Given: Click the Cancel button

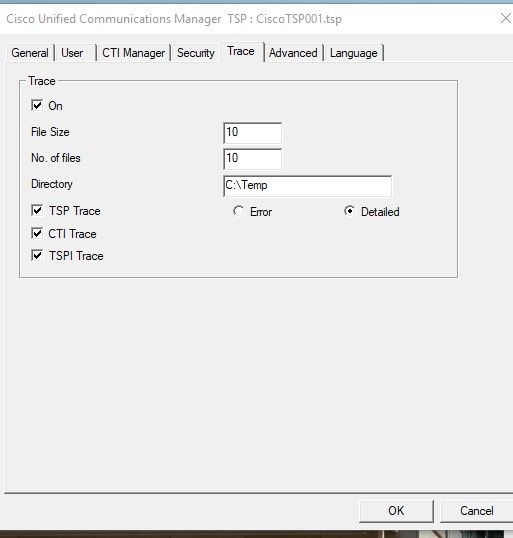Looking at the screenshot, I should (x=477, y=511).
